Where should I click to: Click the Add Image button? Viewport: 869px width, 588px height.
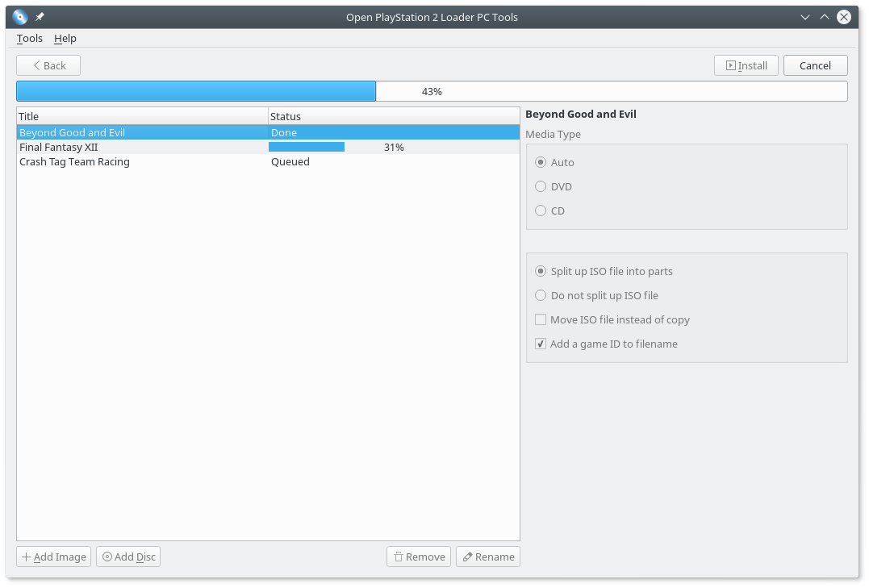pos(54,557)
